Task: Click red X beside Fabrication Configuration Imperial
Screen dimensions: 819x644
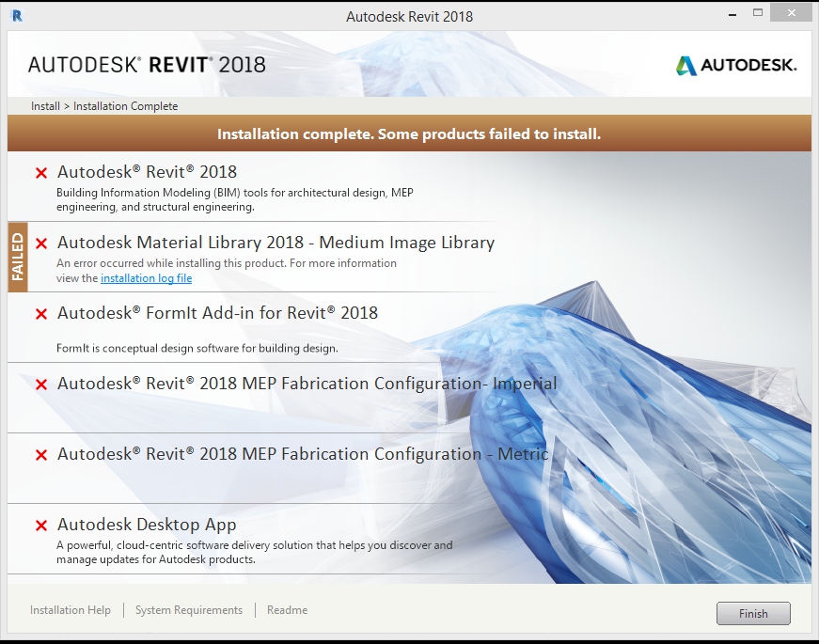Action: (x=41, y=385)
